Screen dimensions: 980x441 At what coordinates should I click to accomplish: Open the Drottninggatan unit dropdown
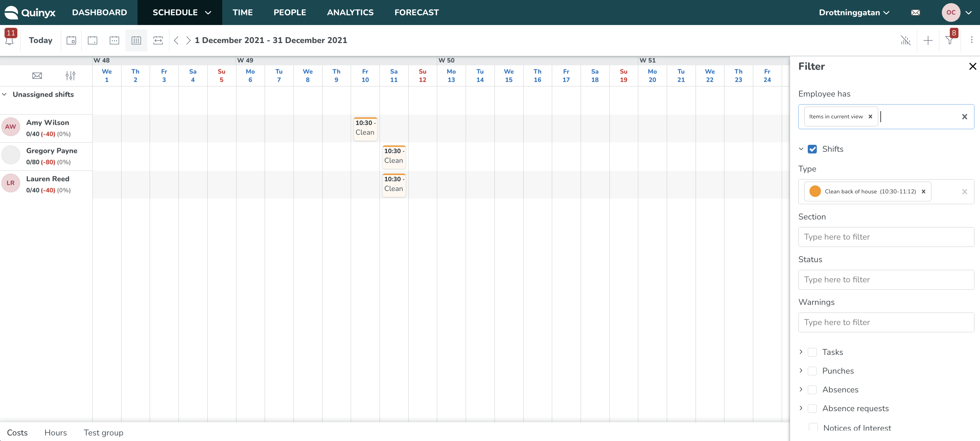tap(854, 13)
